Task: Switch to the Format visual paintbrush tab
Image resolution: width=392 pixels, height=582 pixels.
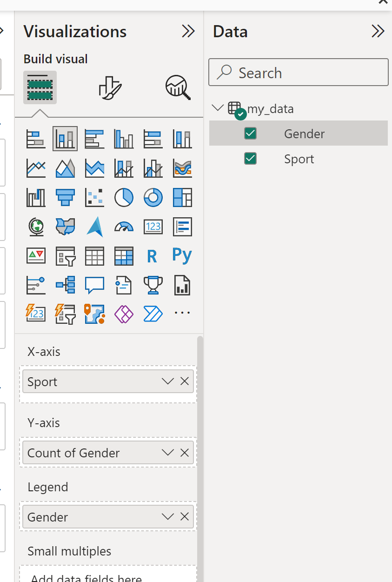Action: click(110, 87)
